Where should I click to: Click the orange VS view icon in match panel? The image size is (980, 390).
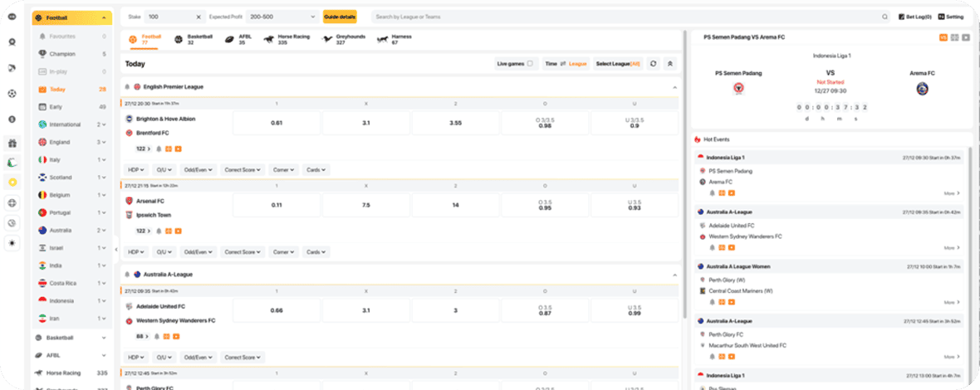point(943,37)
